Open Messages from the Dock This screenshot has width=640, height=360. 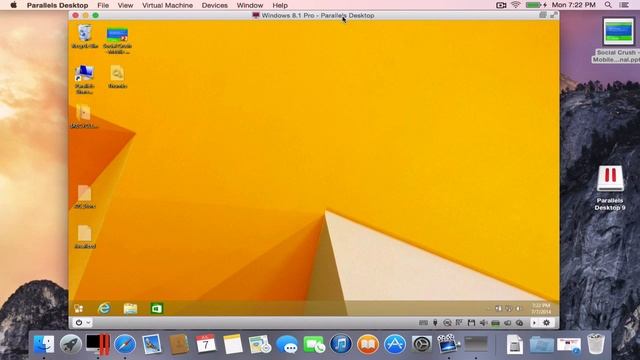pyautogui.click(x=287, y=344)
